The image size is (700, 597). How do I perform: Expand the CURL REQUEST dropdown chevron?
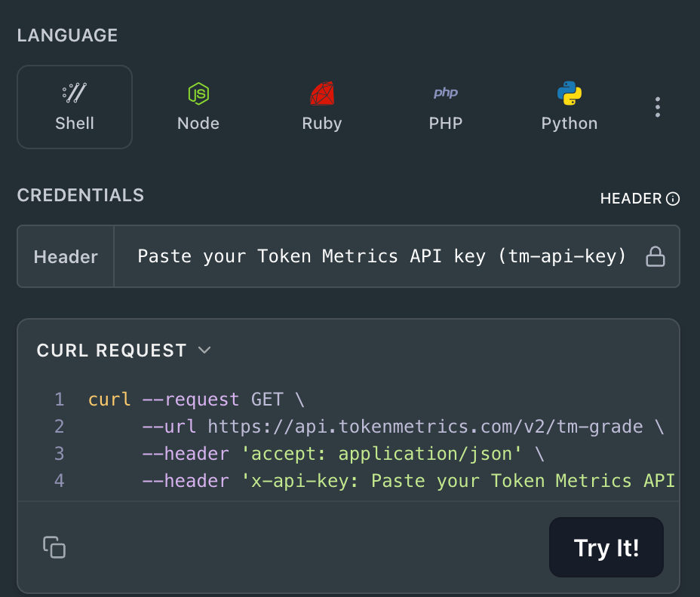pos(204,351)
